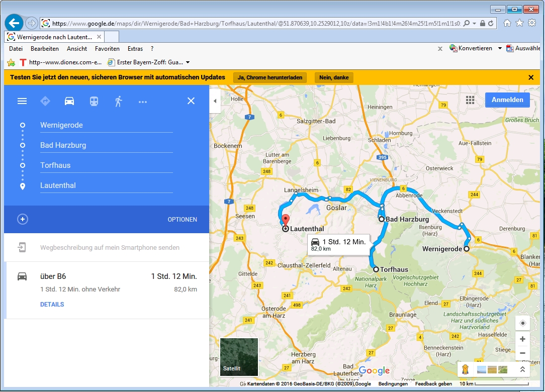
Task: Select walking mode icon
Action: [119, 101]
